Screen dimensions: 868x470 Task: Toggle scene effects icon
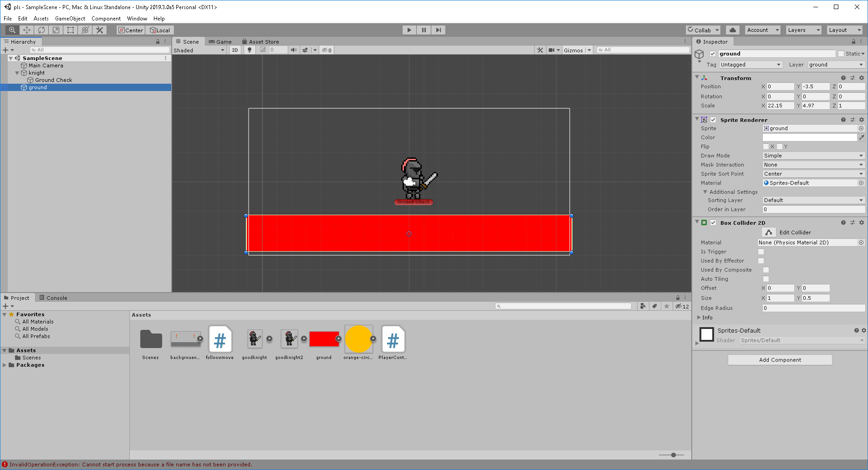tap(306, 50)
